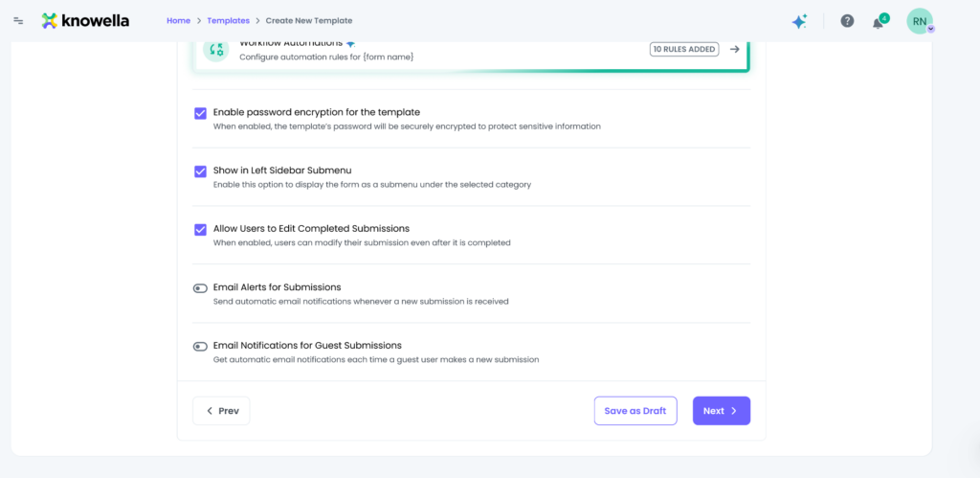
Task: Enable Email Alerts for Submissions toggle
Action: [200, 288]
